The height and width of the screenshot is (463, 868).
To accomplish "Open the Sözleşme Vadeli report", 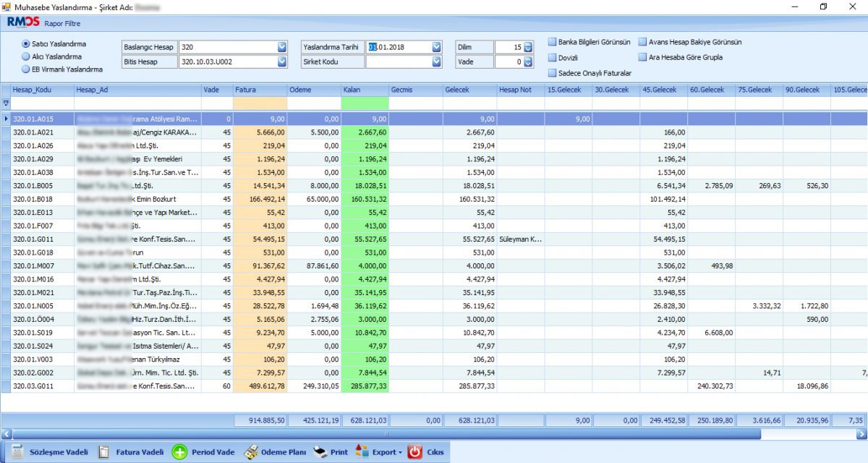I will pos(48,452).
